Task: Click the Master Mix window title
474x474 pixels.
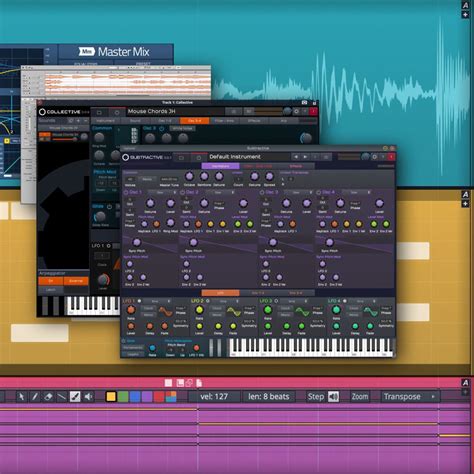Action: tap(123, 52)
